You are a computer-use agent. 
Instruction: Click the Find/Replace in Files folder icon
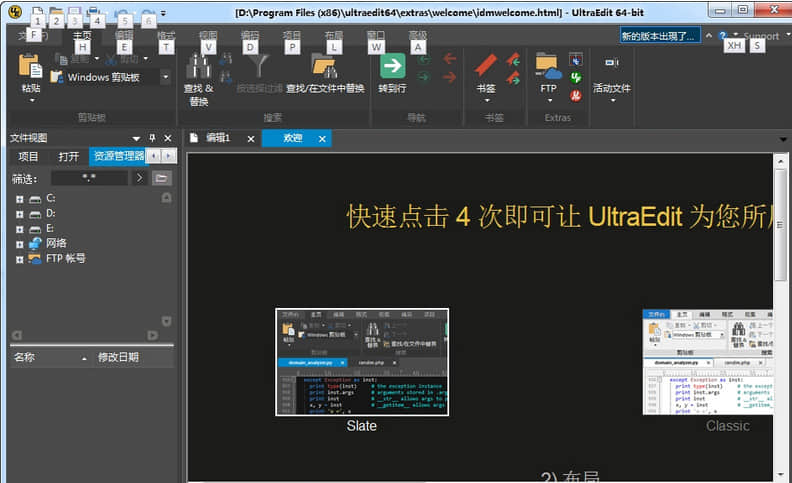click(323, 67)
